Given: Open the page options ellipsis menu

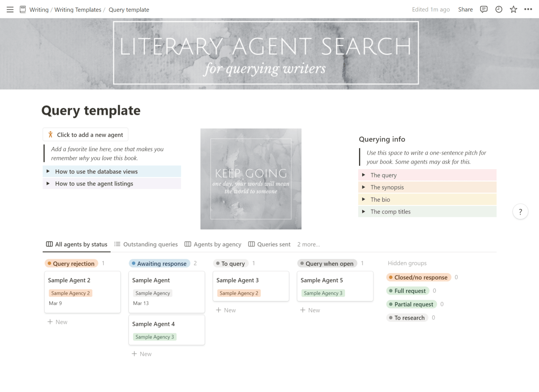Looking at the screenshot, I should point(529,9).
